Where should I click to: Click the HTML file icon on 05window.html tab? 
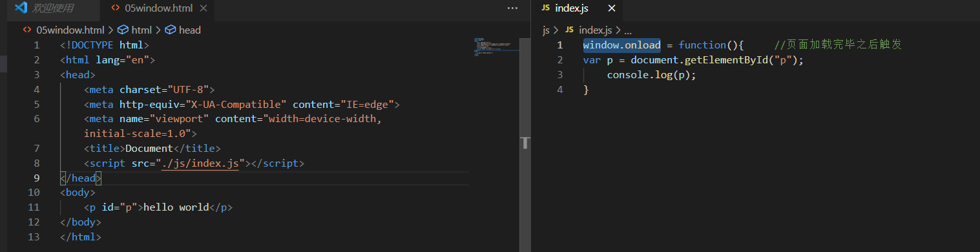point(116,8)
